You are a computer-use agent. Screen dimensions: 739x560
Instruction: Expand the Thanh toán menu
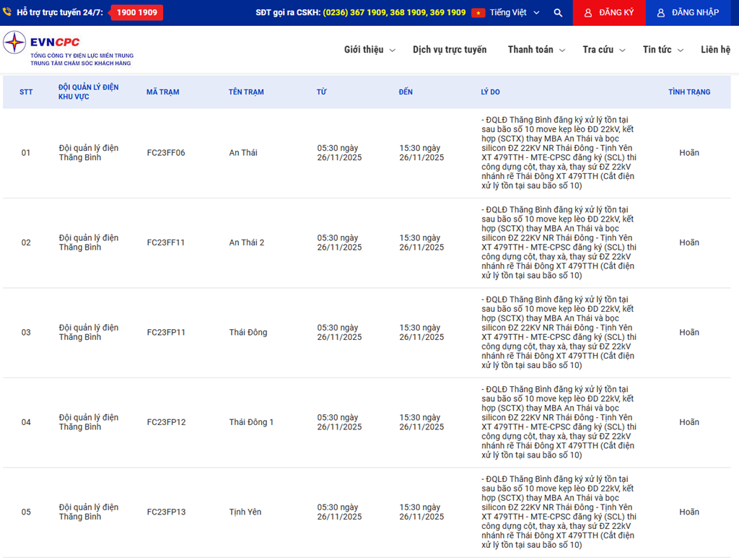click(536, 50)
